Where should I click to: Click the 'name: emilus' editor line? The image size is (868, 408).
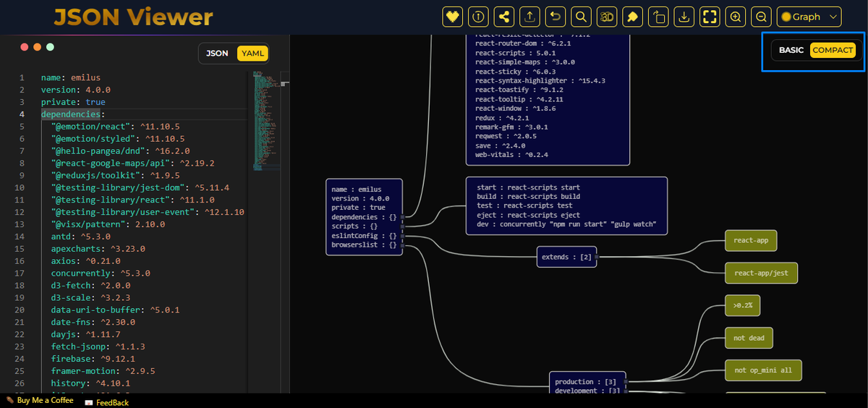70,77
